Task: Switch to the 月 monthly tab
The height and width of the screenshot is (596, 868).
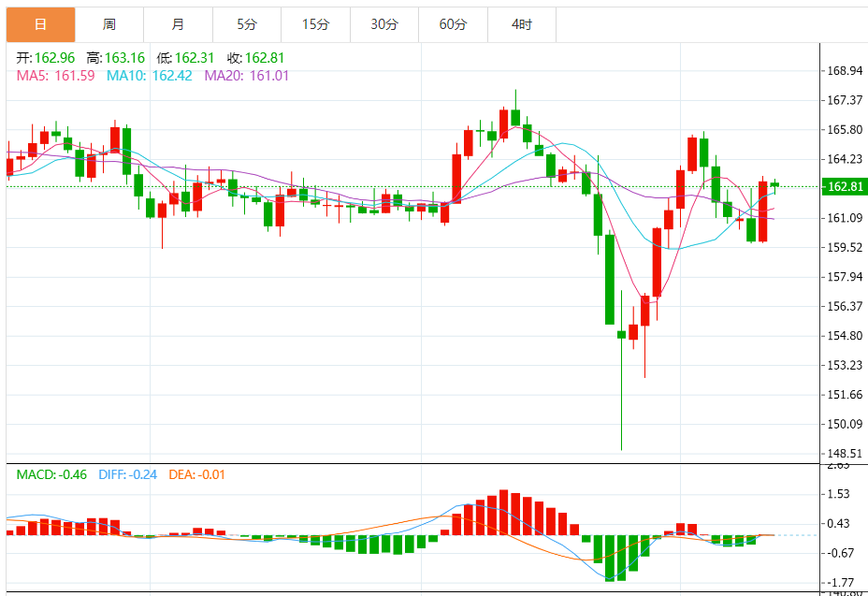Action: [x=178, y=24]
